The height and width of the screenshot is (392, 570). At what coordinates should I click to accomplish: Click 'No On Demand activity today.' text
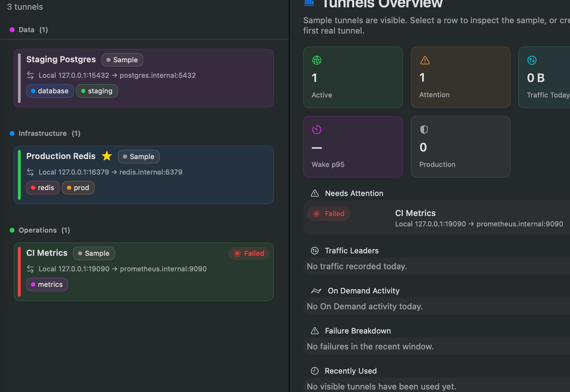pos(365,306)
